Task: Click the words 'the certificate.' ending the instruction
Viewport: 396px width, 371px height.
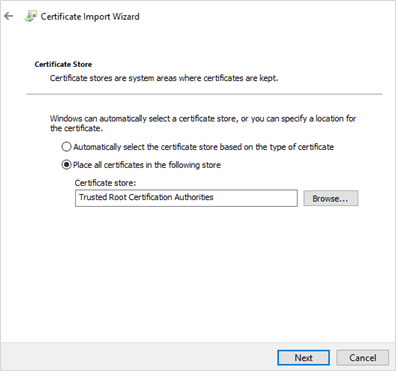Action: [x=76, y=128]
